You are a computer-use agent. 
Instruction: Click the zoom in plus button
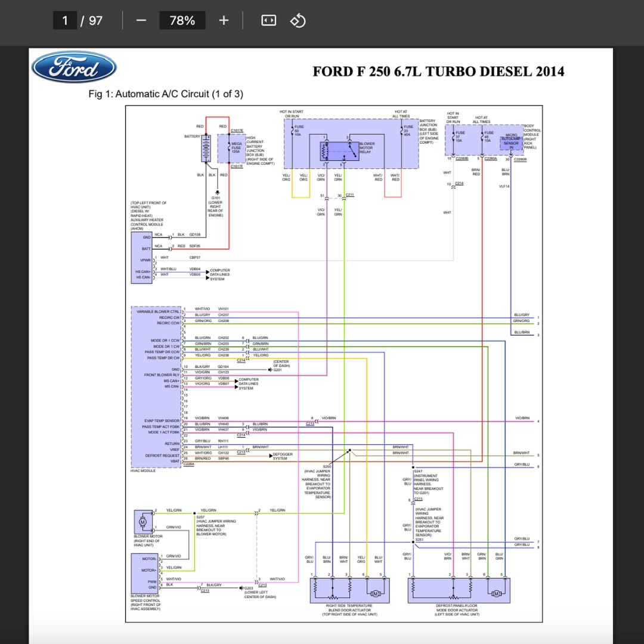[224, 20]
